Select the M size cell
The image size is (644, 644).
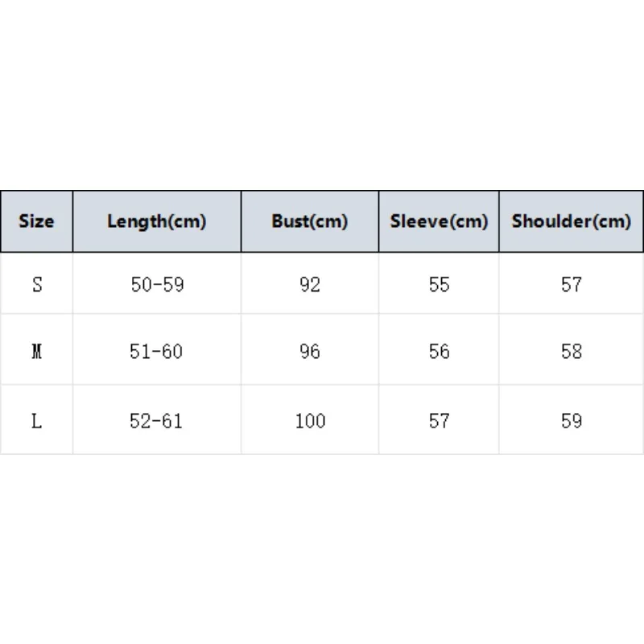tap(36, 350)
